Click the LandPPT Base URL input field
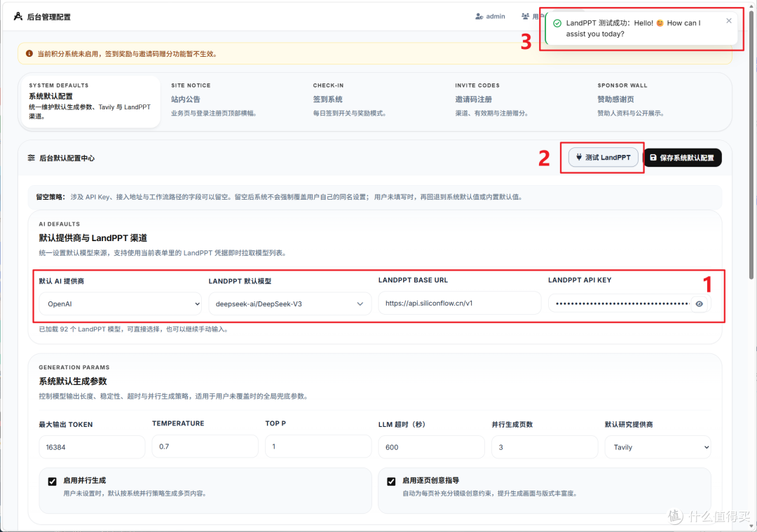 pyautogui.click(x=460, y=303)
